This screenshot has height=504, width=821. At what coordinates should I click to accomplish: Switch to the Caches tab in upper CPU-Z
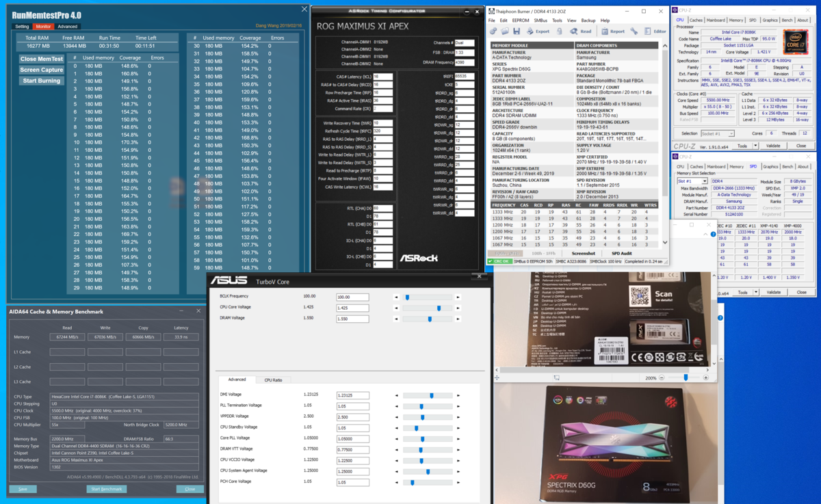(696, 20)
